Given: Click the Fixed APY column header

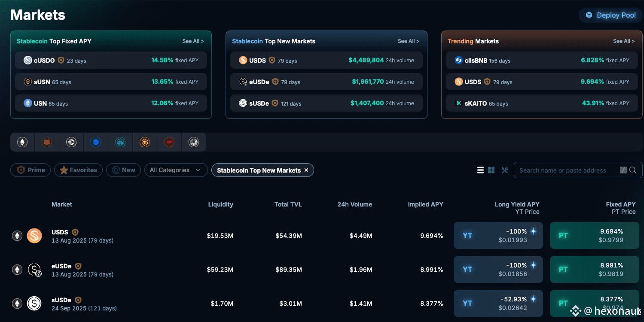Looking at the screenshot, I should tap(620, 204).
